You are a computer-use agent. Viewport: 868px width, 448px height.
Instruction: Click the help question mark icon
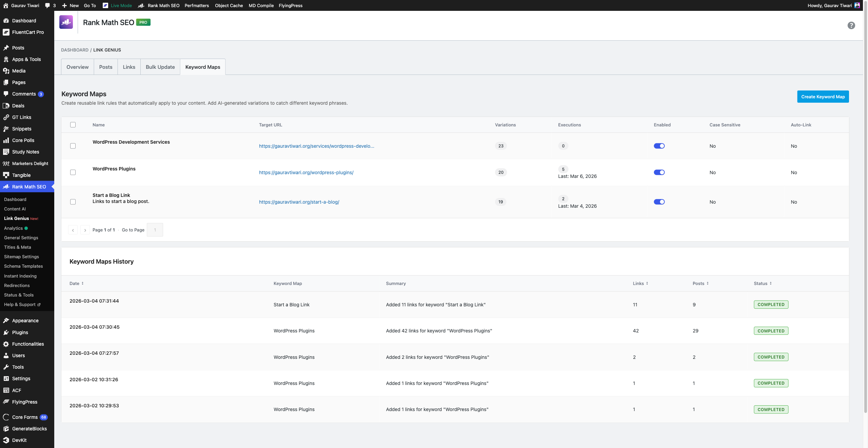[x=851, y=25]
